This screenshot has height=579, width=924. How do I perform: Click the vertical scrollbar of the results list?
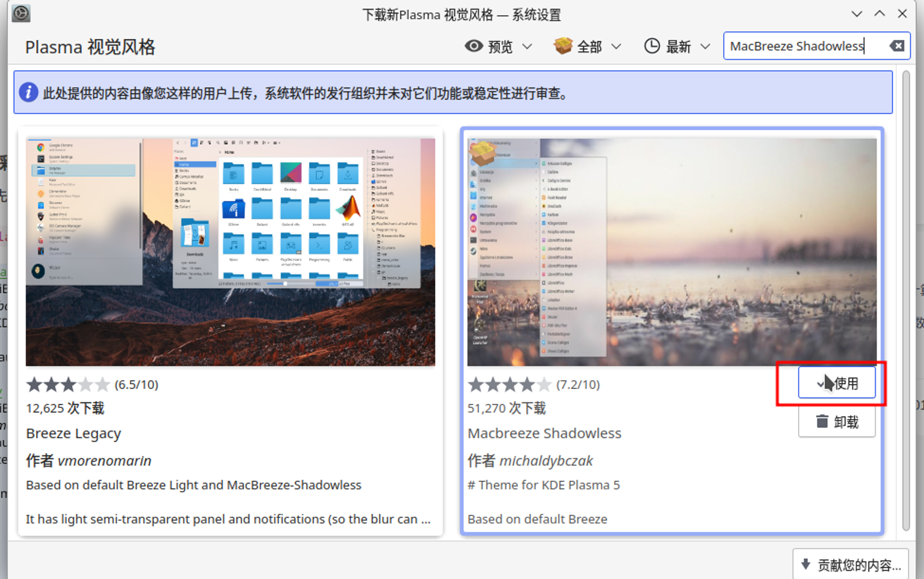[x=906, y=300]
